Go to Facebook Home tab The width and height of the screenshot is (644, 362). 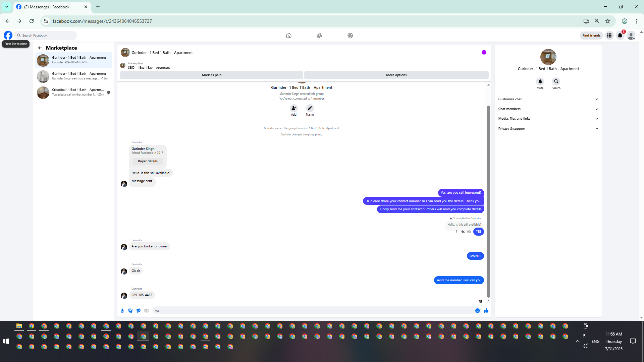[x=288, y=36]
